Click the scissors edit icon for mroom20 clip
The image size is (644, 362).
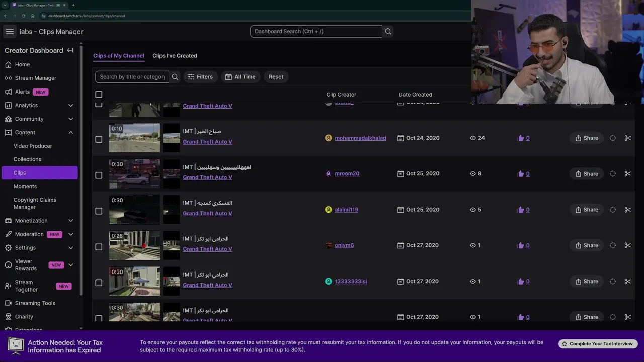point(627,173)
